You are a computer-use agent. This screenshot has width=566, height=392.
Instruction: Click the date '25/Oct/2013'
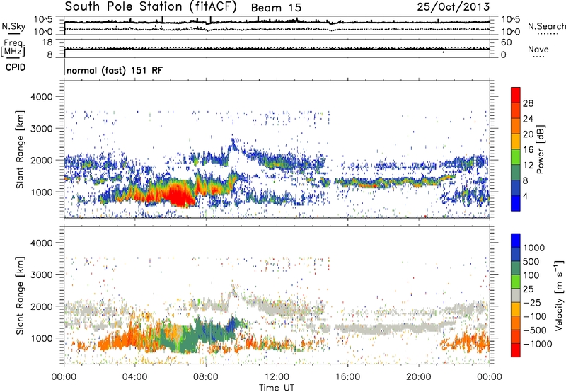(454, 7)
